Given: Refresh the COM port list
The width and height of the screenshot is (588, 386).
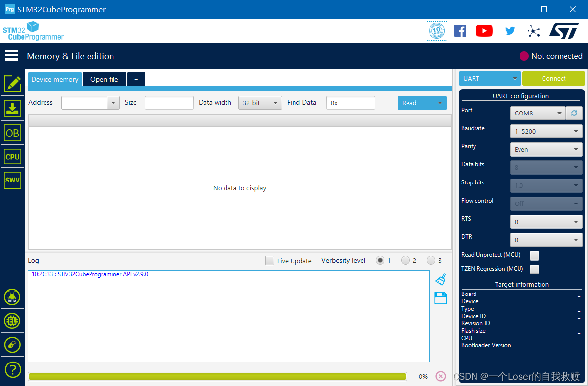Looking at the screenshot, I should [x=574, y=113].
